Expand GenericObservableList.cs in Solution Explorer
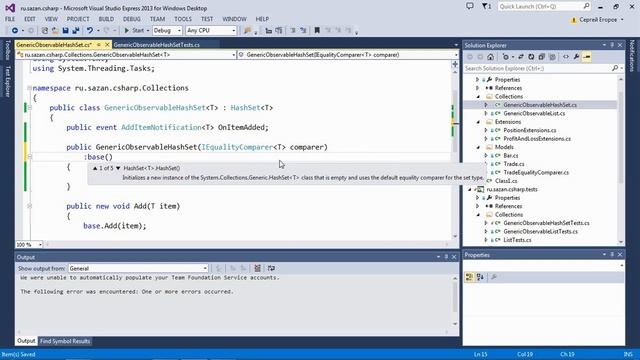 (486, 113)
